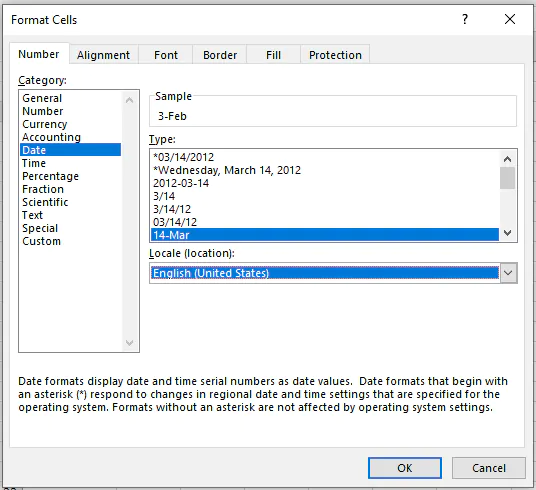Click the Category list scroll up arrow

(130, 100)
